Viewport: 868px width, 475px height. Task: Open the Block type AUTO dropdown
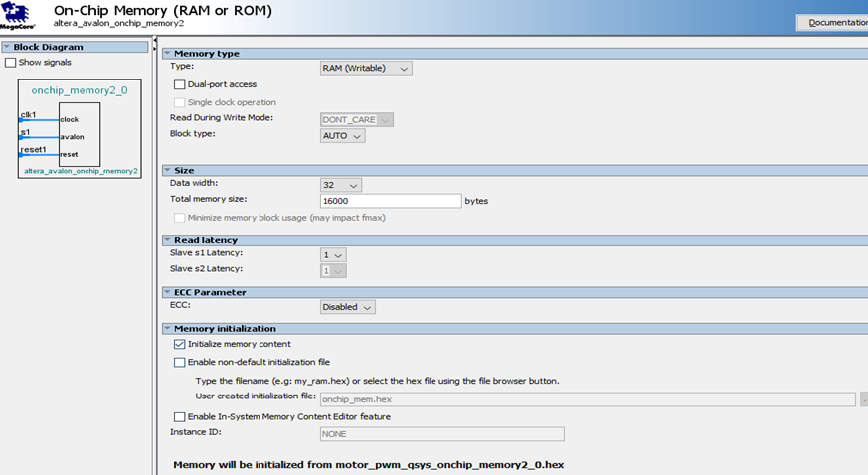tap(342, 136)
